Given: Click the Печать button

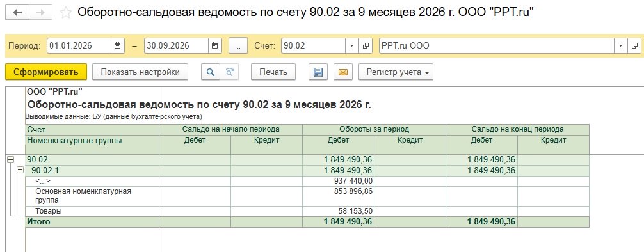Looking at the screenshot, I should pyautogui.click(x=273, y=72).
